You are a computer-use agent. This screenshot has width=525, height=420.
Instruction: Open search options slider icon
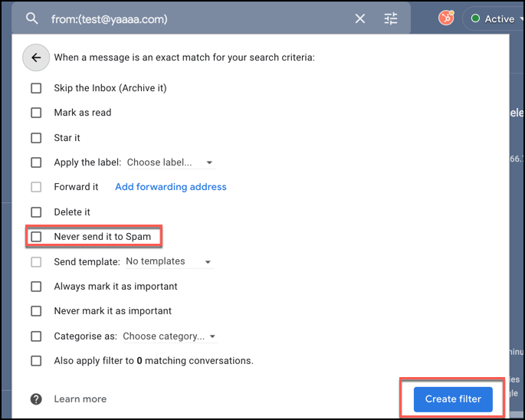(391, 18)
